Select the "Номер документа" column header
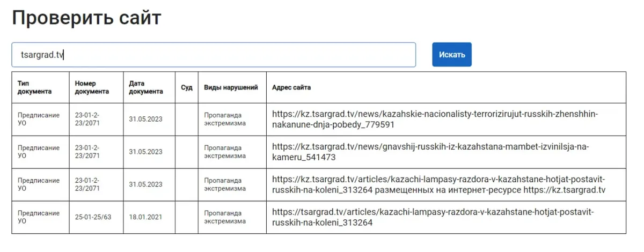This screenshot has width=644, height=252. click(x=92, y=87)
